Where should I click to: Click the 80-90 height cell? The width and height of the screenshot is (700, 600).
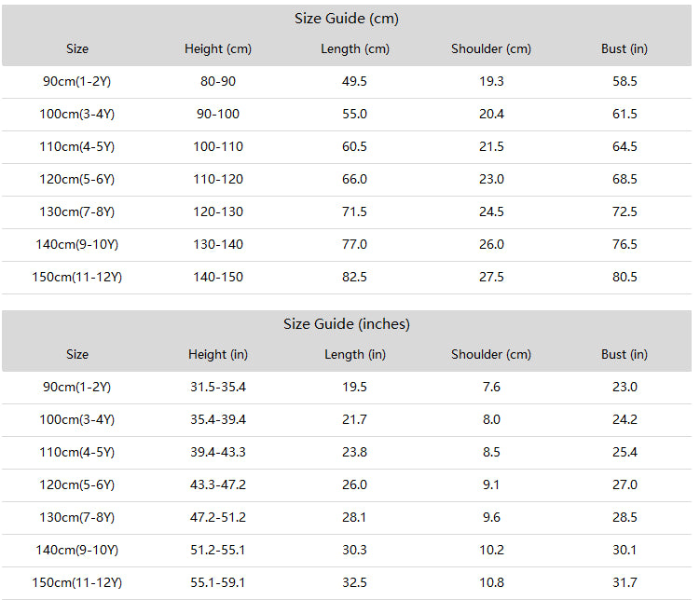click(218, 81)
